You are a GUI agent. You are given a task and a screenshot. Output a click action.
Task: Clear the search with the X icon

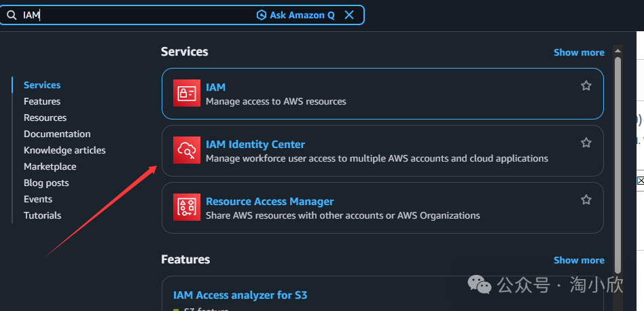(x=349, y=15)
